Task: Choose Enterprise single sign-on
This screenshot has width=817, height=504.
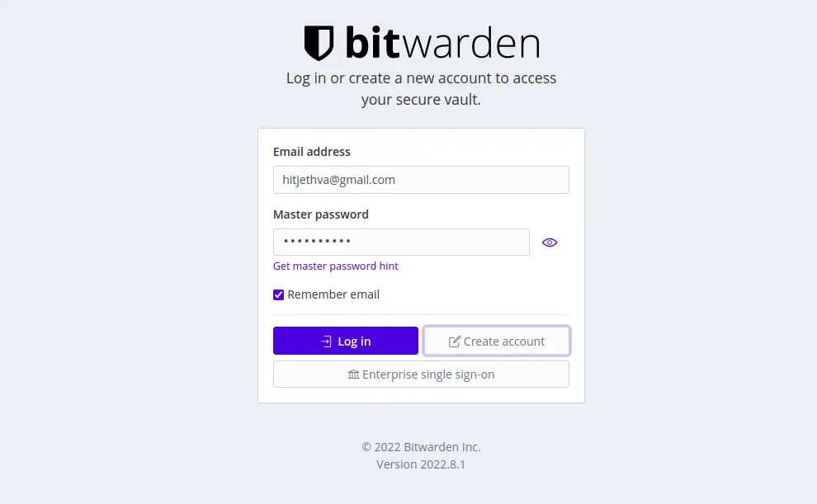Action: pyautogui.click(x=421, y=374)
